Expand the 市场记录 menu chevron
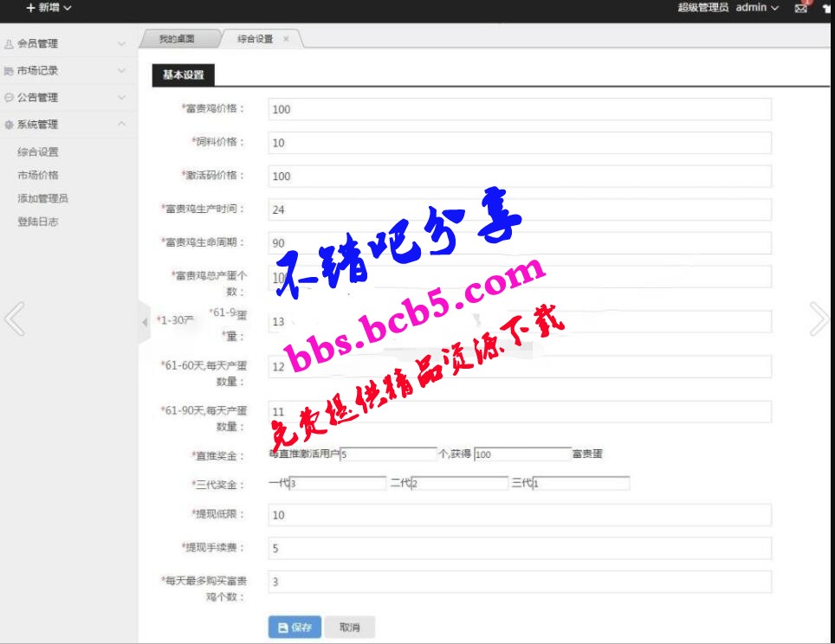 pos(121,71)
